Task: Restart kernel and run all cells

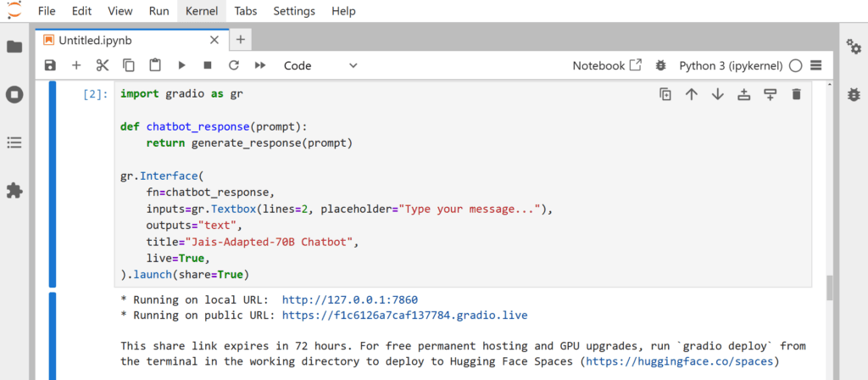Action: 260,65
